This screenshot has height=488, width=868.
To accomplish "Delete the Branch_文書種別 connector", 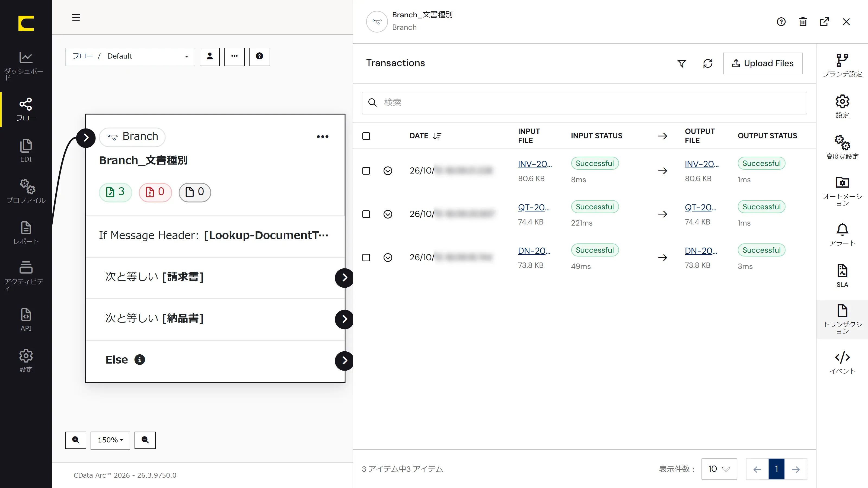I will [x=803, y=22].
